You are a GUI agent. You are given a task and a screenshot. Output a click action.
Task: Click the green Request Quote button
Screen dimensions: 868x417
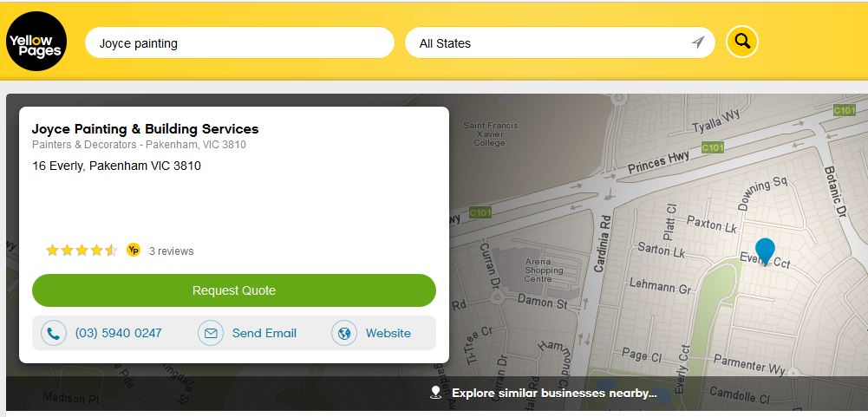(234, 290)
